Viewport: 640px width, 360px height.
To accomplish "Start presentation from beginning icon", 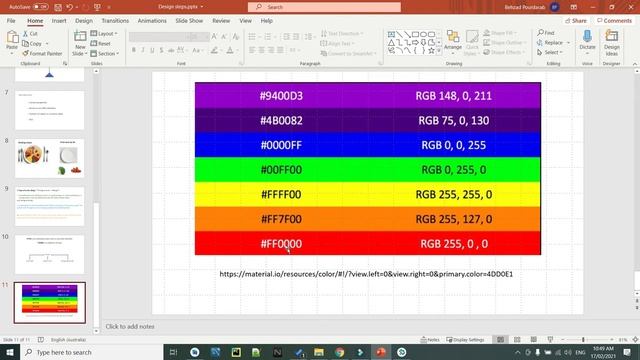I will pyautogui.click(x=97, y=7).
